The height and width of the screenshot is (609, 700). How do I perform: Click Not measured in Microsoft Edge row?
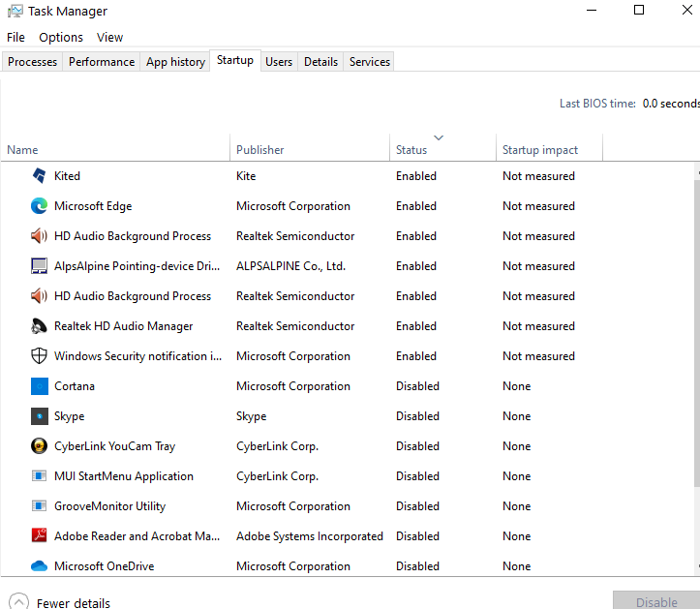click(x=538, y=206)
